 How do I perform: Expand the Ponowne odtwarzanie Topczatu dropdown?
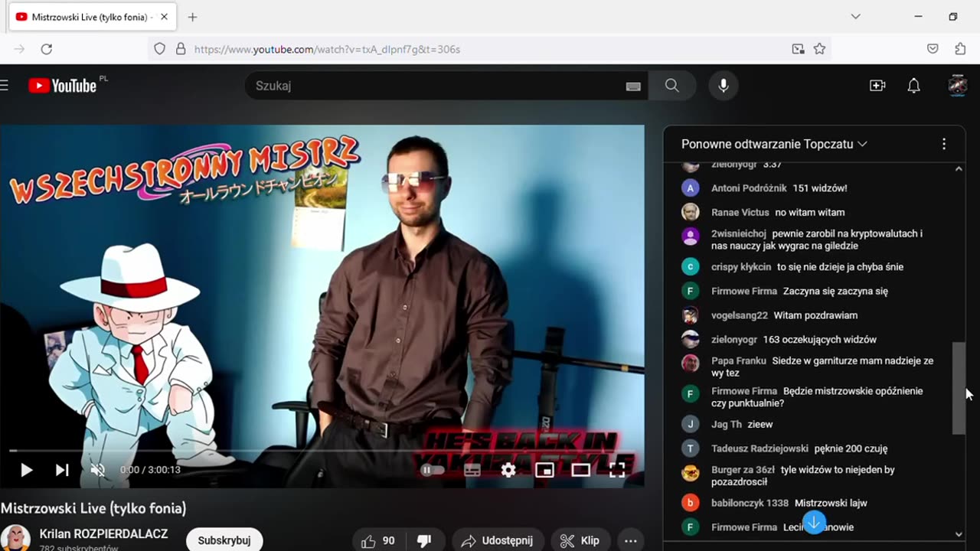point(775,144)
